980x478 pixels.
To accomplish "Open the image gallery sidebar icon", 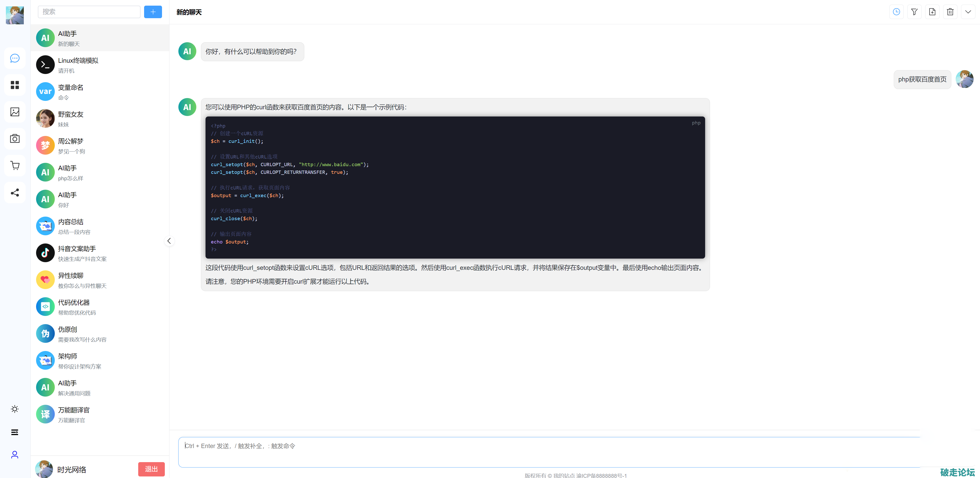I will click(x=15, y=112).
